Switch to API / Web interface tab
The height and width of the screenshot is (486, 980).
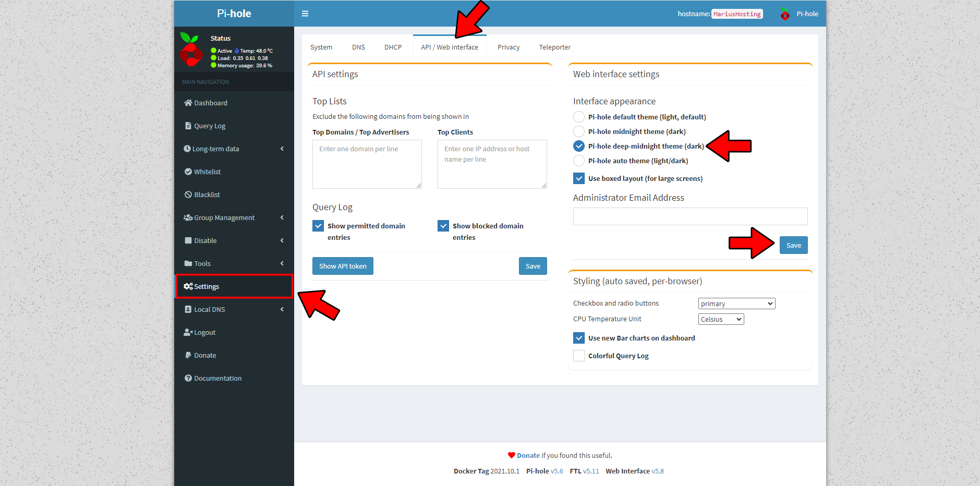pyautogui.click(x=450, y=47)
